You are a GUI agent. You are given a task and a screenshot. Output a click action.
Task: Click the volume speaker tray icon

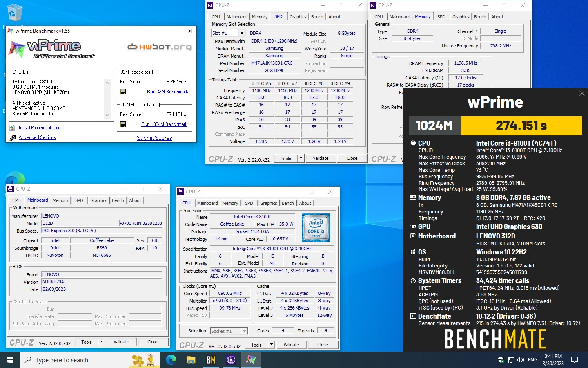click(x=521, y=360)
